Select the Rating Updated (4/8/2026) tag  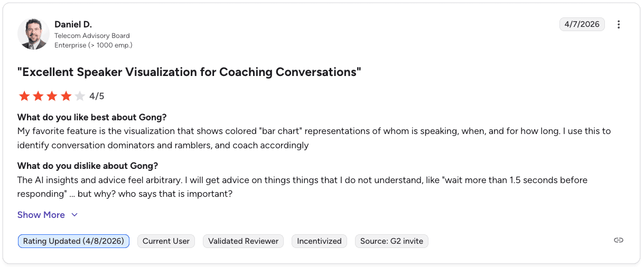pyautogui.click(x=73, y=241)
